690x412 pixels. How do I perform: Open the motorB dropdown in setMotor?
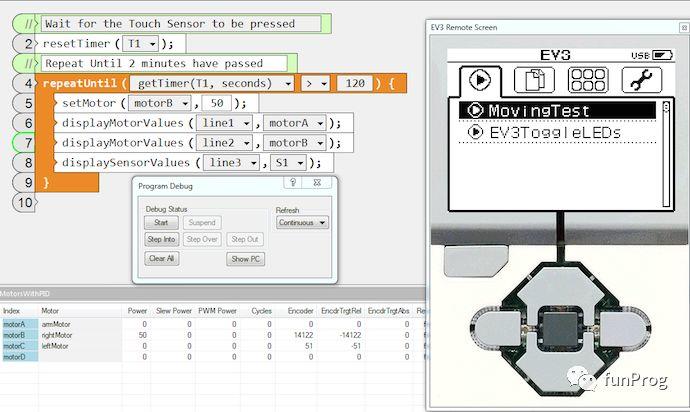(159, 103)
